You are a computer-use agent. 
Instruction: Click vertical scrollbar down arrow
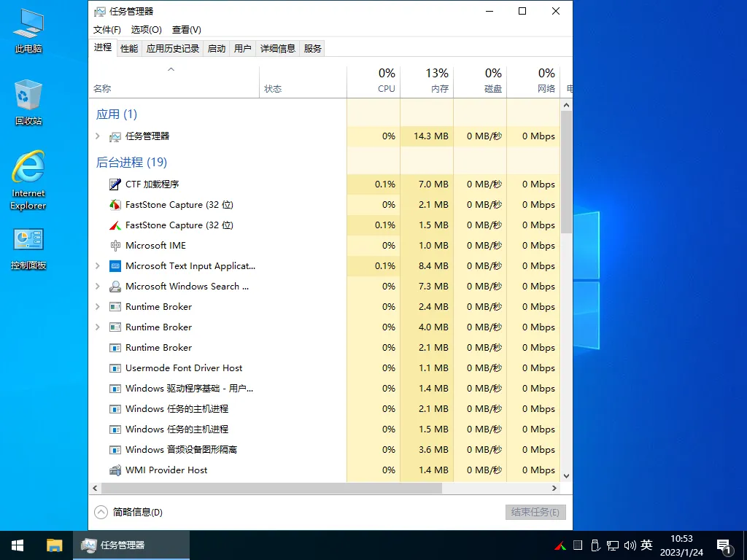(566, 475)
